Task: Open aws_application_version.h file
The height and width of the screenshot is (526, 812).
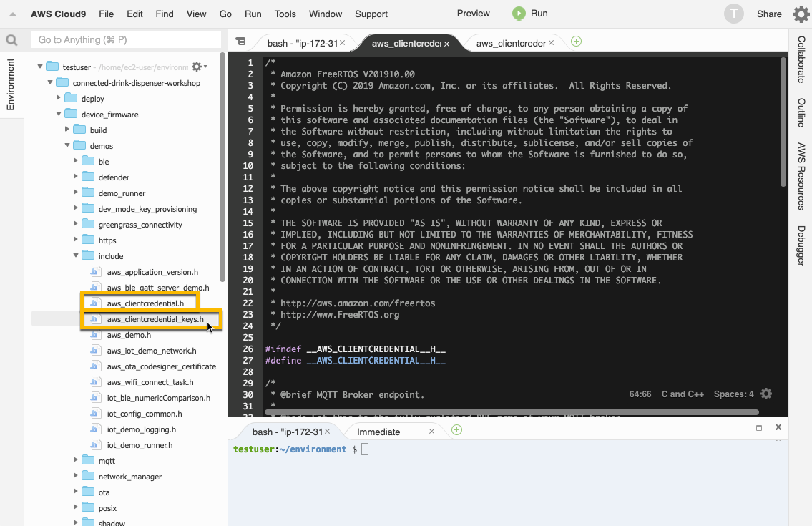Action: [152, 272]
